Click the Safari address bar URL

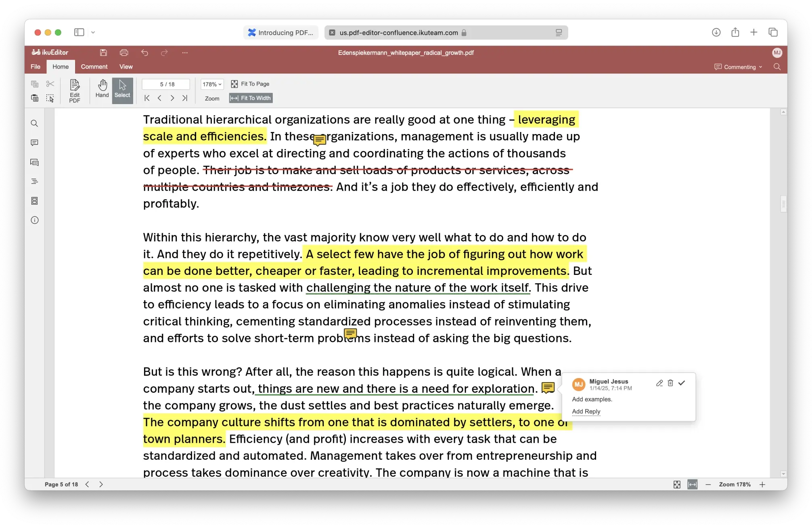pos(399,33)
